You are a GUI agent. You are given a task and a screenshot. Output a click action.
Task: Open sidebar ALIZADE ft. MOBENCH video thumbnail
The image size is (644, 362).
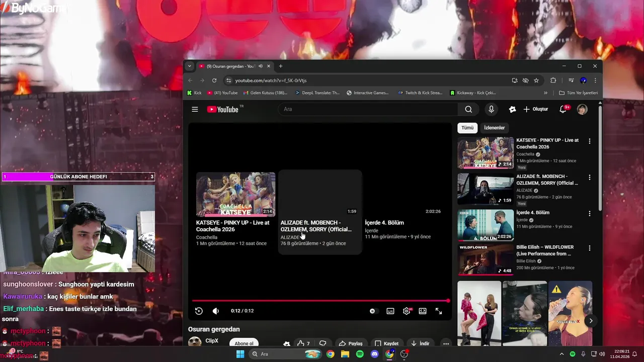point(486,189)
